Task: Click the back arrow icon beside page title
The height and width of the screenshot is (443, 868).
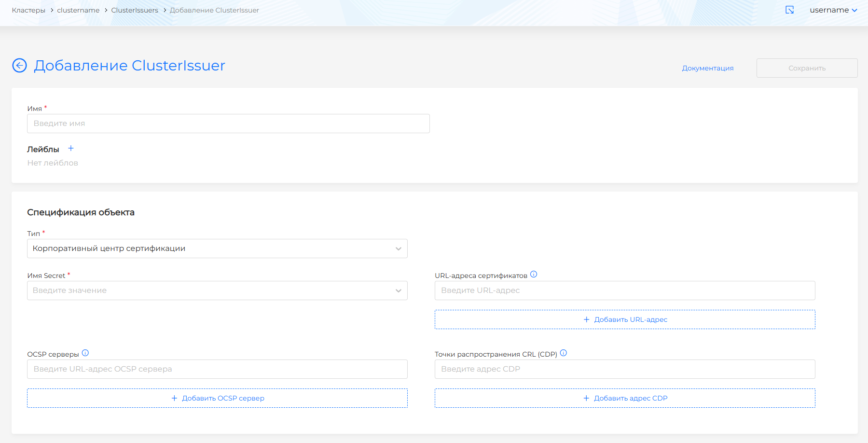Action: tap(19, 65)
